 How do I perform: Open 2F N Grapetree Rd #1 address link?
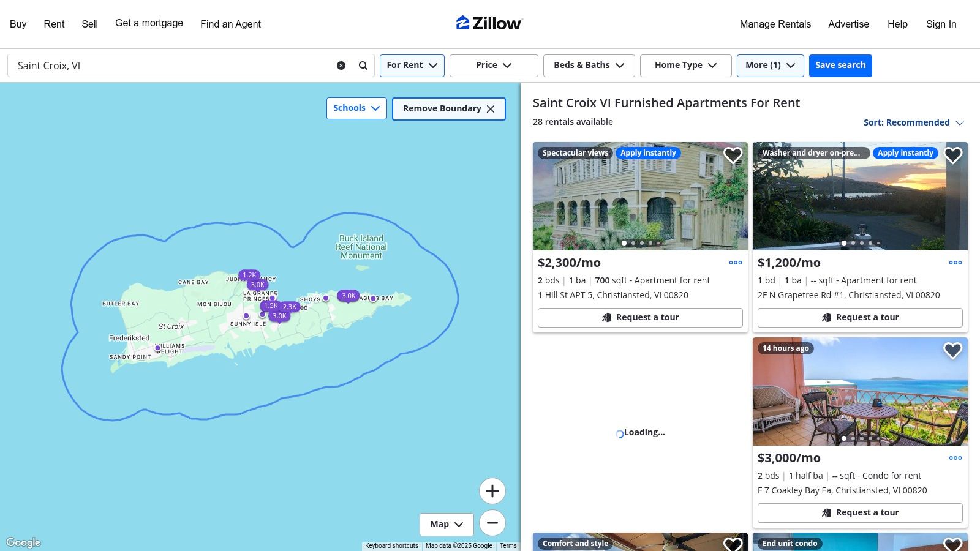(849, 295)
